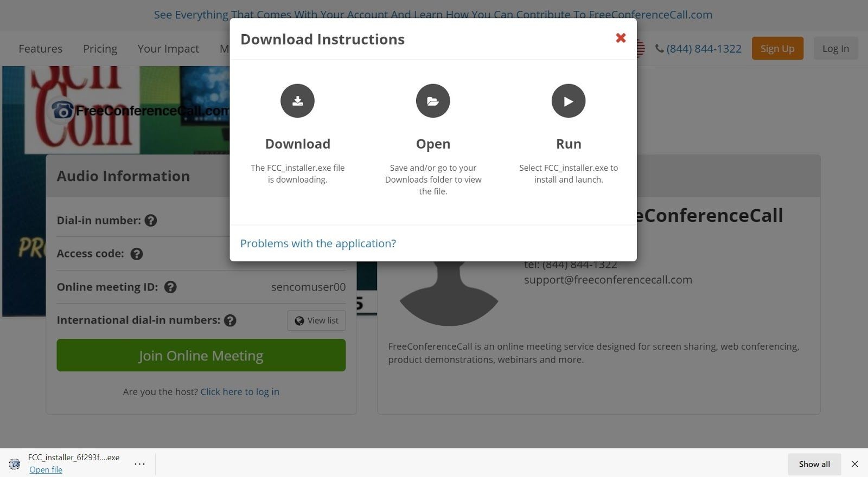Call the (844) 844-1322 header phone link
The image size is (868, 477).
(x=698, y=49)
